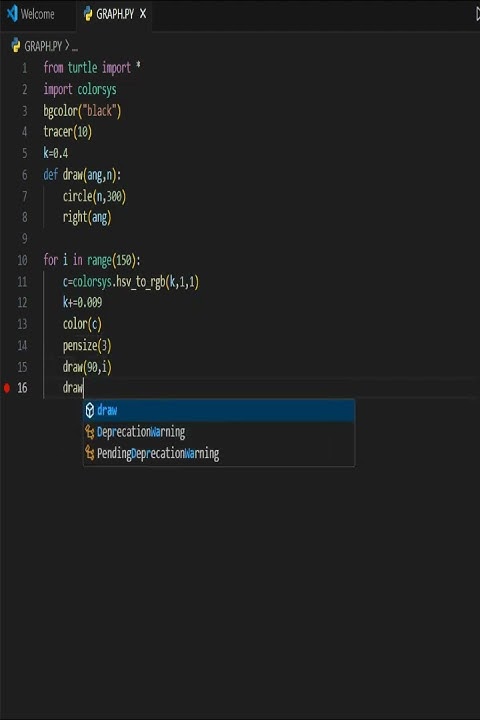Viewport: 480px width, 720px height.
Task: Click the draw(90,i) call on line 15
Action: click(x=87, y=367)
